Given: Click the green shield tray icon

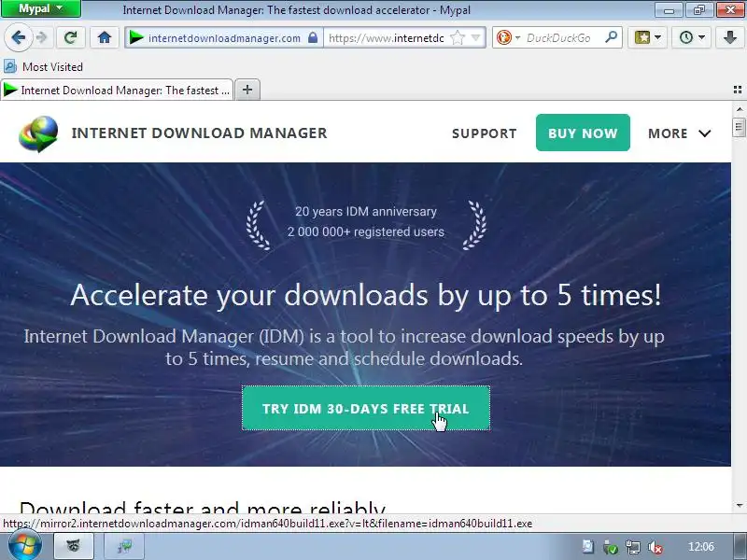Looking at the screenshot, I should click(x=611, y=547).
